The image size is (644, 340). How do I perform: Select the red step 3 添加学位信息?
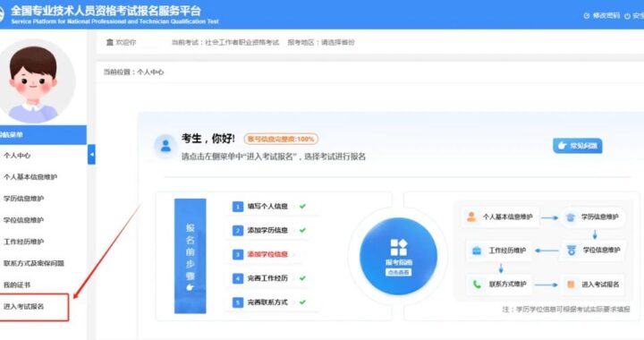pyautogui.click(x=267, y=254)
